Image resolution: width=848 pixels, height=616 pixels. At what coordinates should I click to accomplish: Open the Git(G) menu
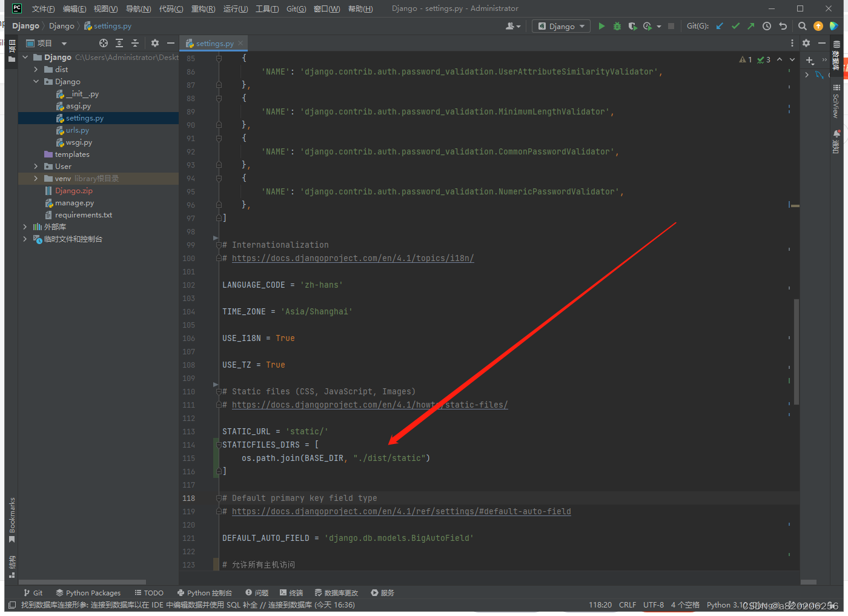point(296,8)
